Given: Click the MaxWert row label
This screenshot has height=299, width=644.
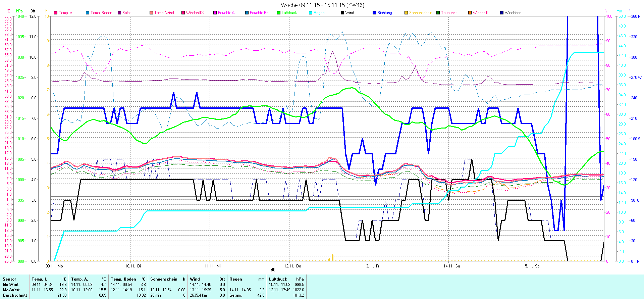Looking at the screenshot, I should point(11,290).
